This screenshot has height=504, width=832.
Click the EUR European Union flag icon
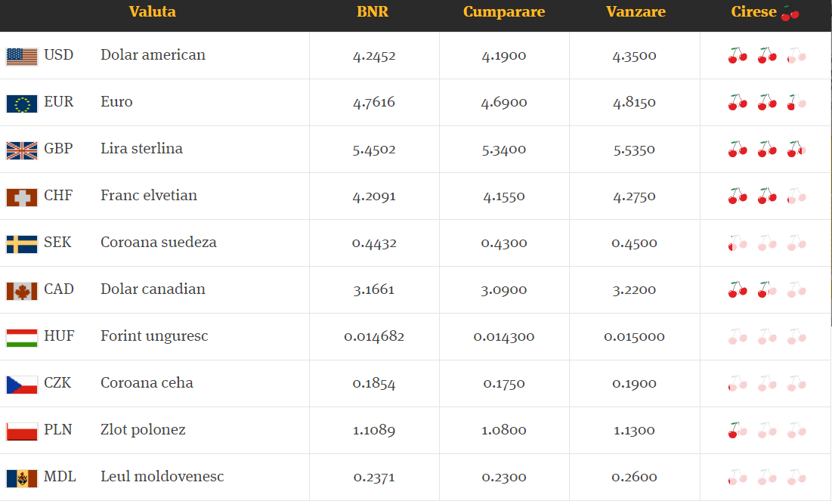pos(21,103)
